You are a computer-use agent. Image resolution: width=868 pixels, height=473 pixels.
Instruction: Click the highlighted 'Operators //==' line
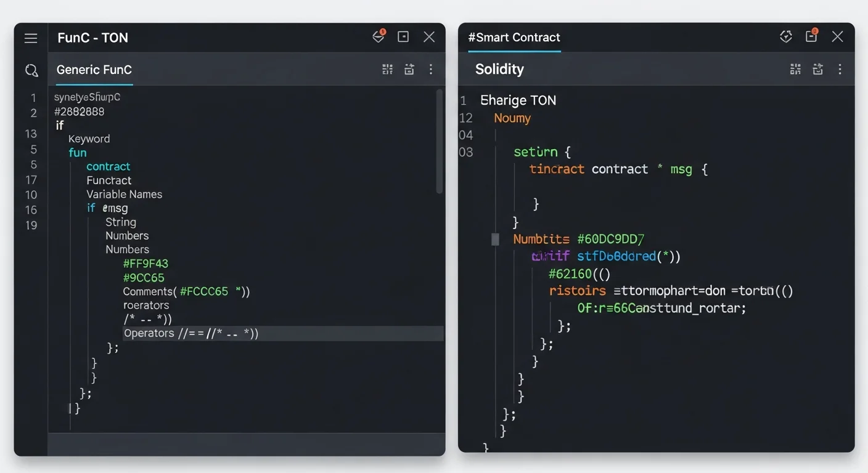[x=283, y=333]
